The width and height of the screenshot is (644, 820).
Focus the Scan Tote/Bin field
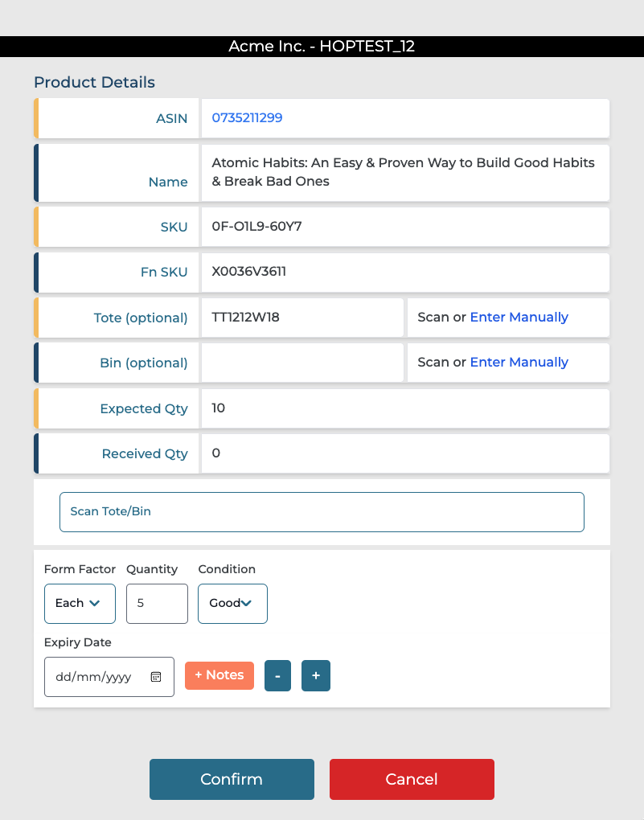click(x=322, y=512)
